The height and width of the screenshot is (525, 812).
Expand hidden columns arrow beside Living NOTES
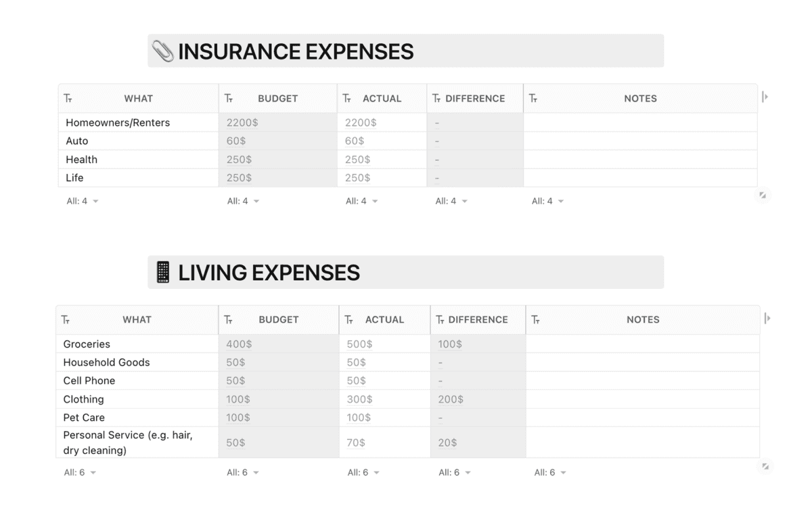tap(767, 318)
